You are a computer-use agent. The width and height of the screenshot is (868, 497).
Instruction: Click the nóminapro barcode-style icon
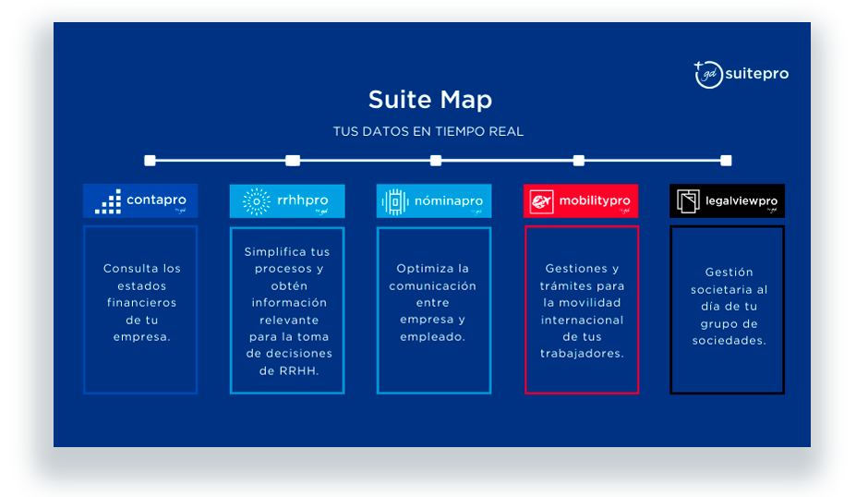pyautogui.click(x=394, y=202)
